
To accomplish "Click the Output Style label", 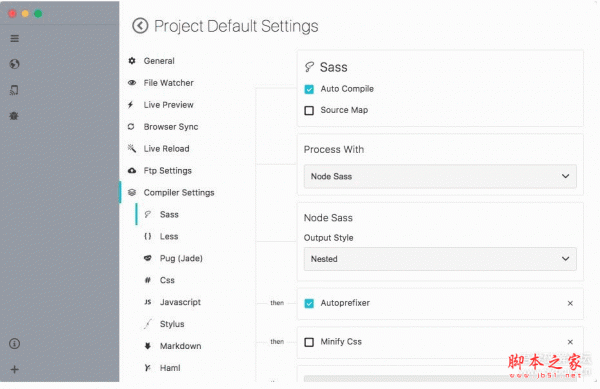I will coord(328,238).
